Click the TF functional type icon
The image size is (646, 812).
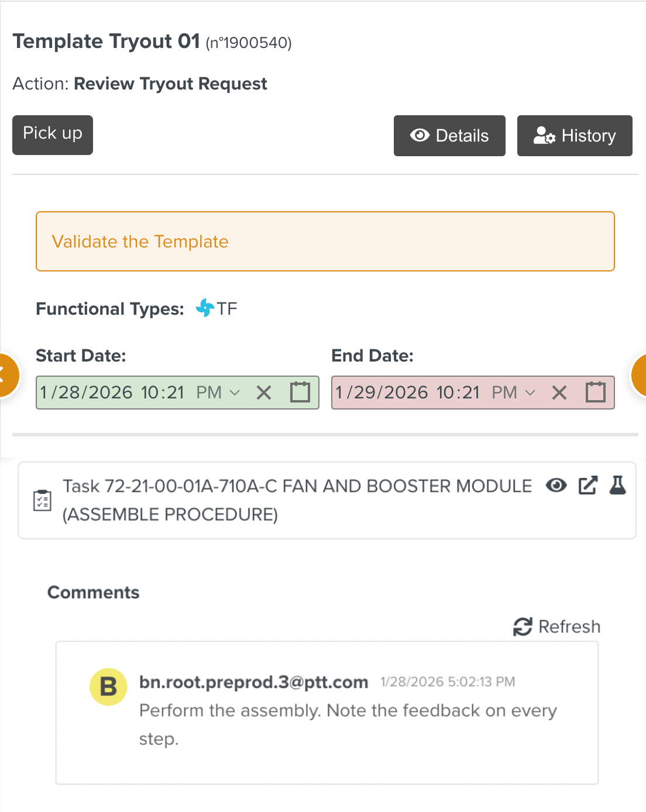click(x=205, y=308)
